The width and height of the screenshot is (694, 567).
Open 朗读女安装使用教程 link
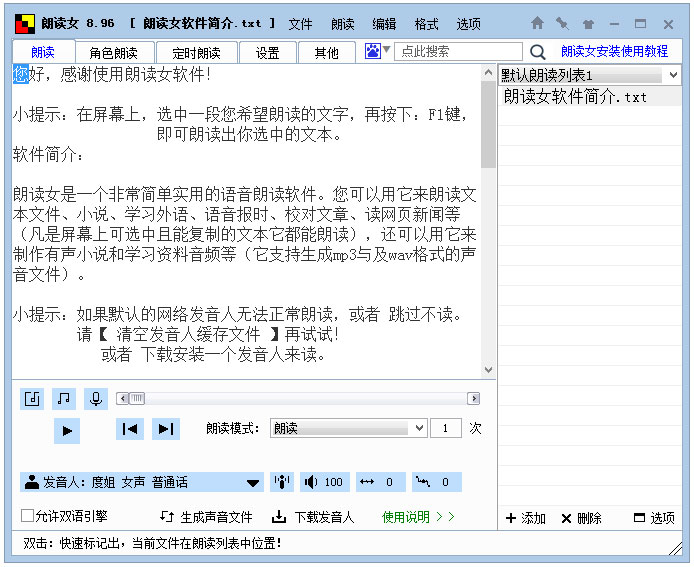[x=614, y=51]
